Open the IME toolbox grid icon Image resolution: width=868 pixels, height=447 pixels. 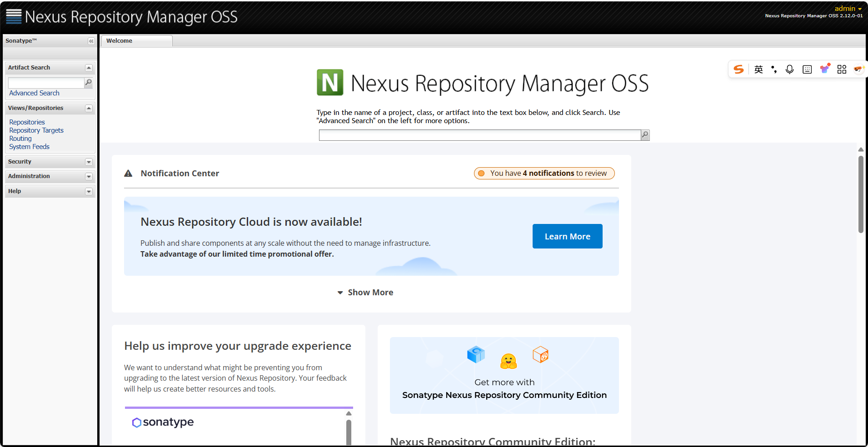tap(842, 69)
